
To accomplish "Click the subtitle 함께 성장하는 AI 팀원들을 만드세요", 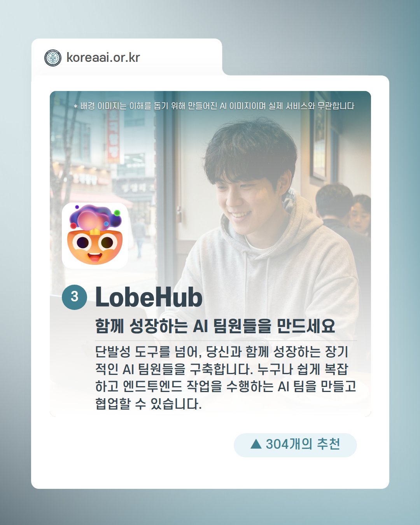I will [215, 326].
